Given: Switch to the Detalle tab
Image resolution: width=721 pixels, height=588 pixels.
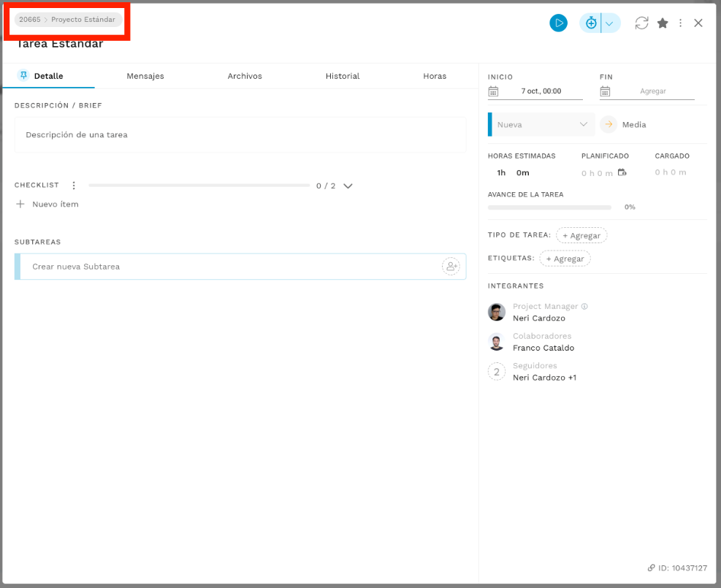Looking at the screenshot, I should [x=48, y=76].
